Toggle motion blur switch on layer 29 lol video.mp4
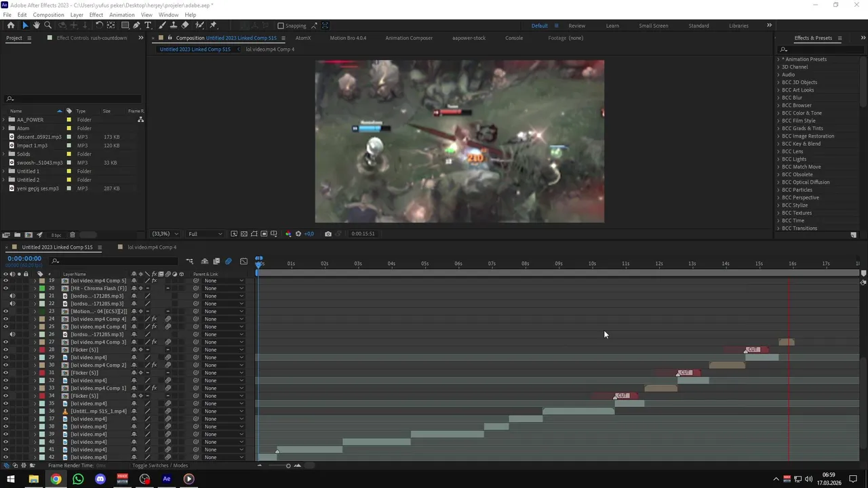Screen dimensions: 868x488 click(167, 357)
